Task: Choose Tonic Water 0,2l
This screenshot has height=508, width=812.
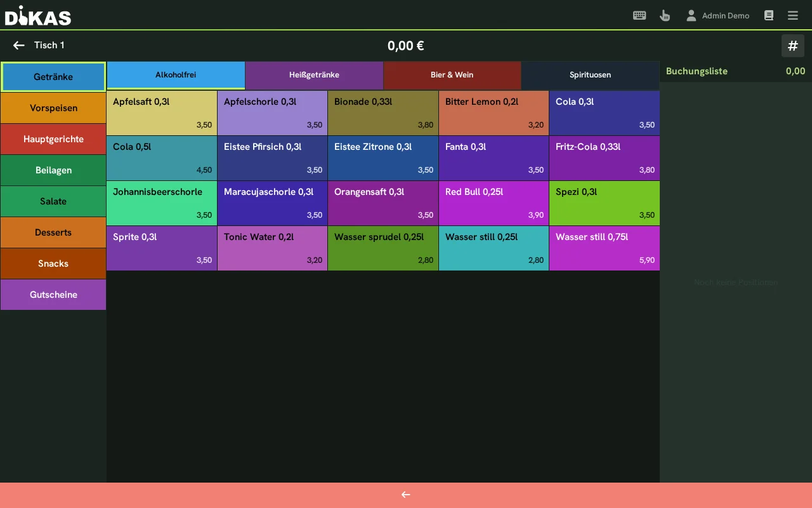Action: (272, 248)
